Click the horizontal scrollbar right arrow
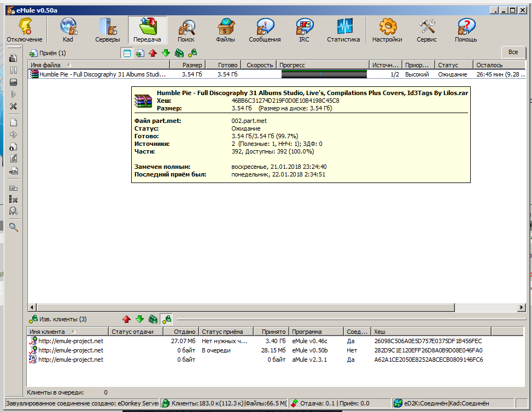This screenshot has width=532, height=412. click(522, 308)
